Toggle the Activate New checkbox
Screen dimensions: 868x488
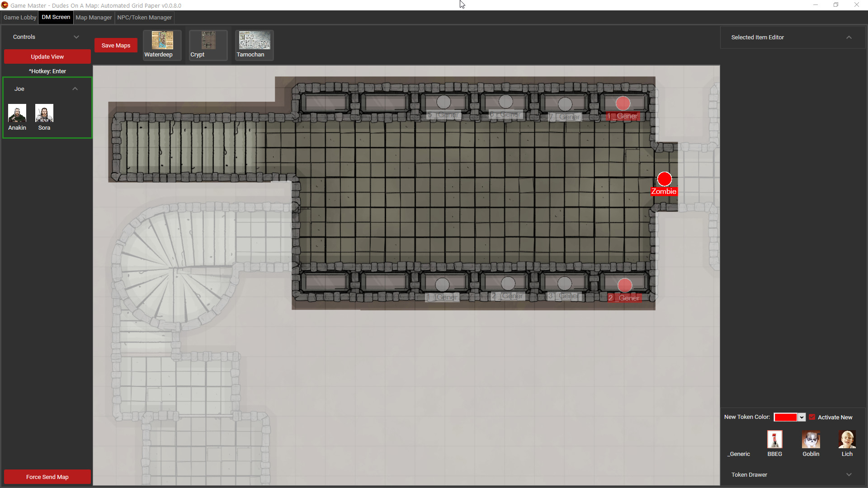tap(812, 417)
